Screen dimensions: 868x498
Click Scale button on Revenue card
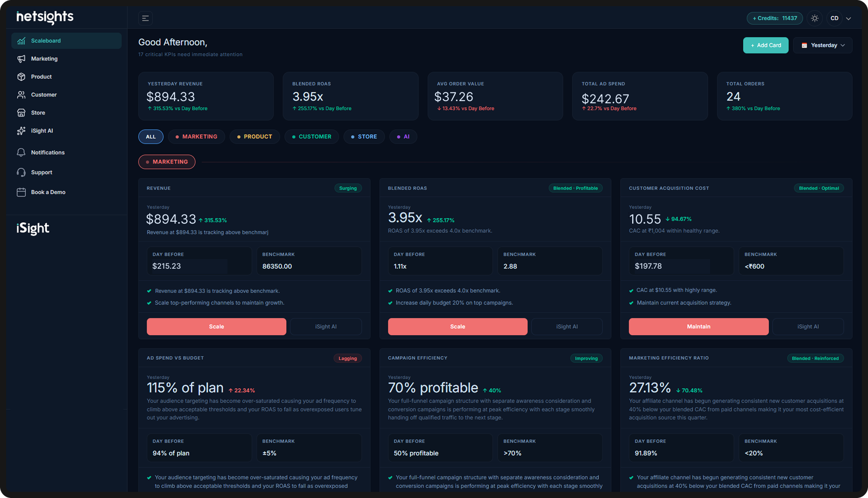pos(216,326)
